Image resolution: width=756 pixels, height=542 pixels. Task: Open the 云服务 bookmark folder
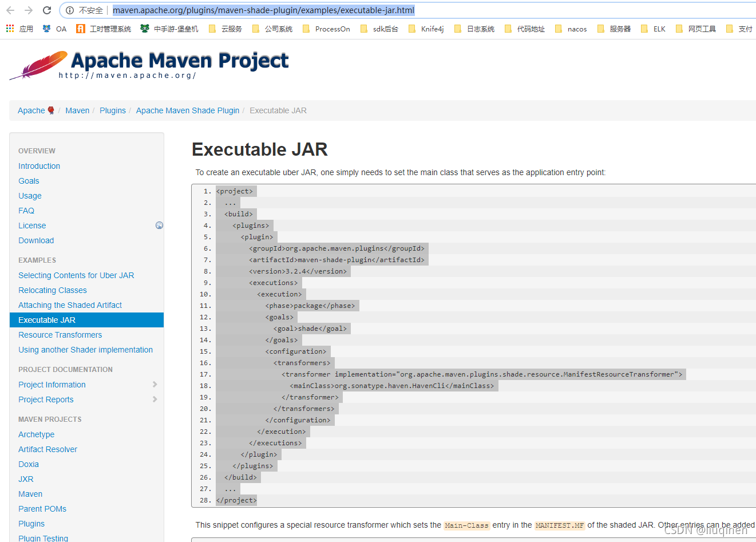click(x=225, y=29)
